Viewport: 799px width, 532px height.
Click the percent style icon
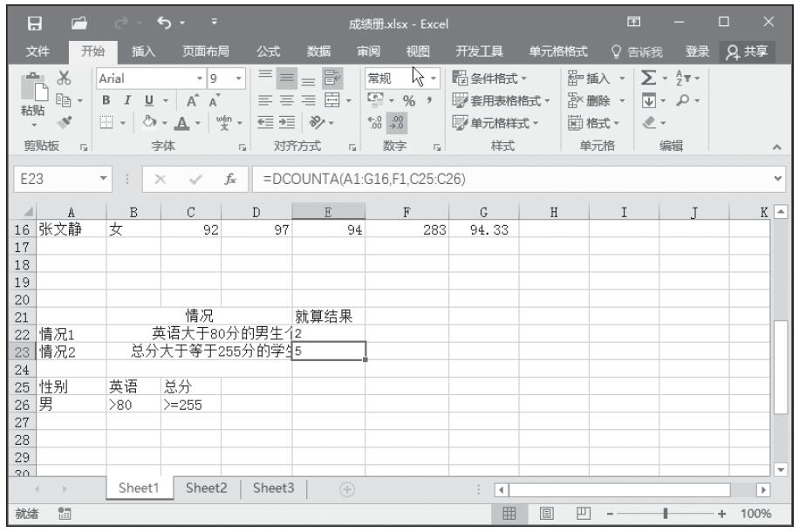click(406, 96)
